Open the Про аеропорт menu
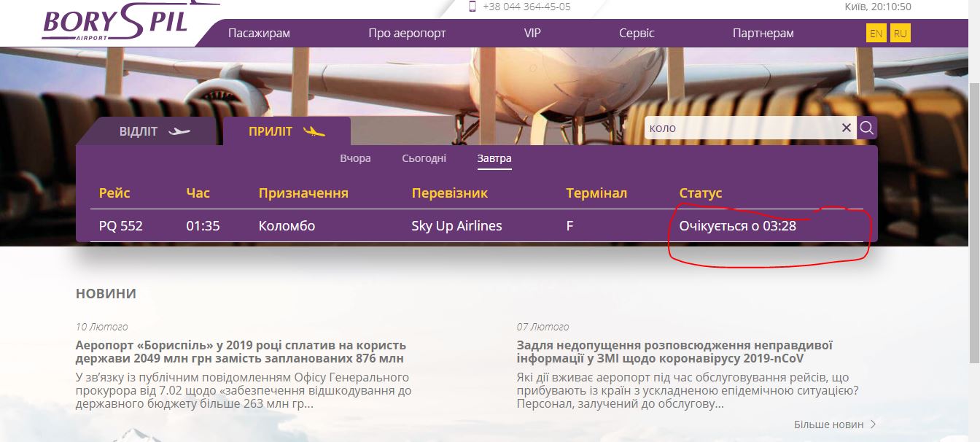 tap(407, 34)
